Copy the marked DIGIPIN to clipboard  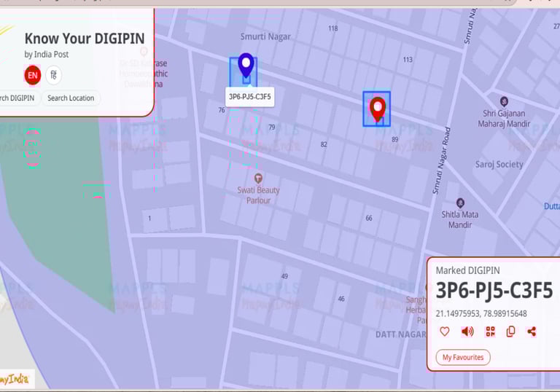click(510, 332)
